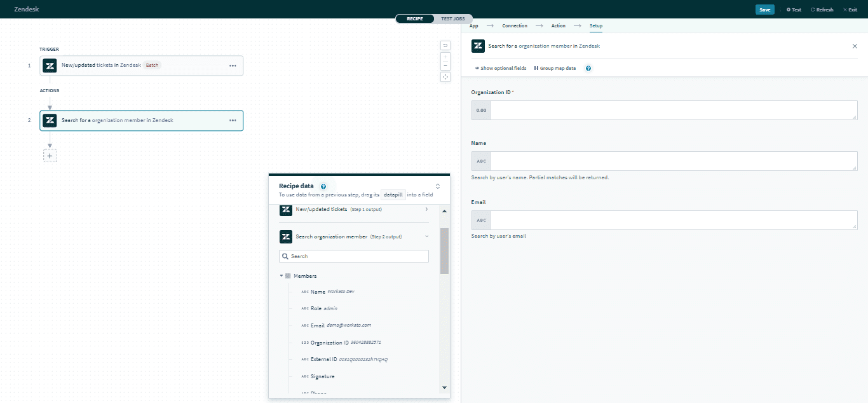Screen dimensions: 868x403
Task: Toggle Group map data in the setup panel
Action: [554, 68]
